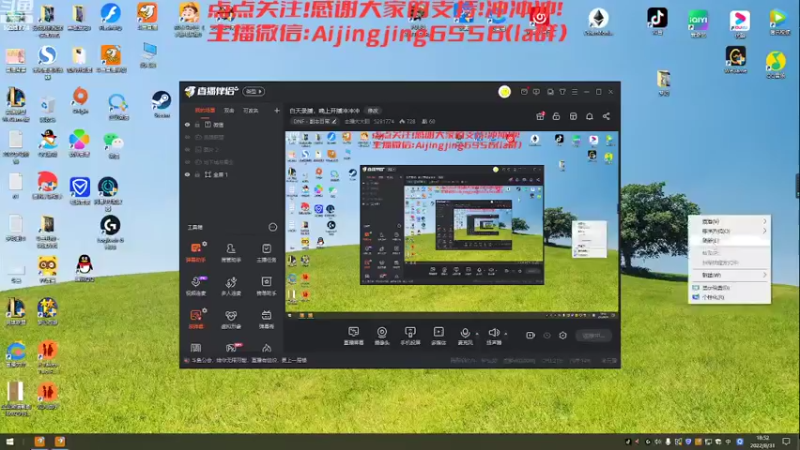Click the announcement bar at app bottom
This screenshot has width=800, height=450.
[x=247, y=360]
